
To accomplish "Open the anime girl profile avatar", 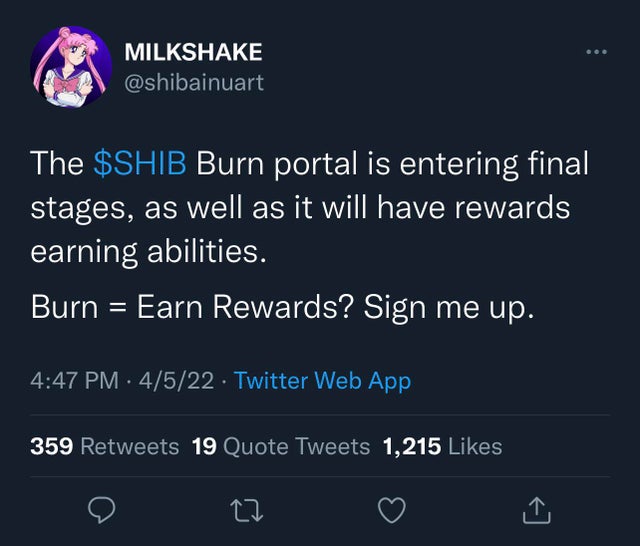I will (71, 67).
